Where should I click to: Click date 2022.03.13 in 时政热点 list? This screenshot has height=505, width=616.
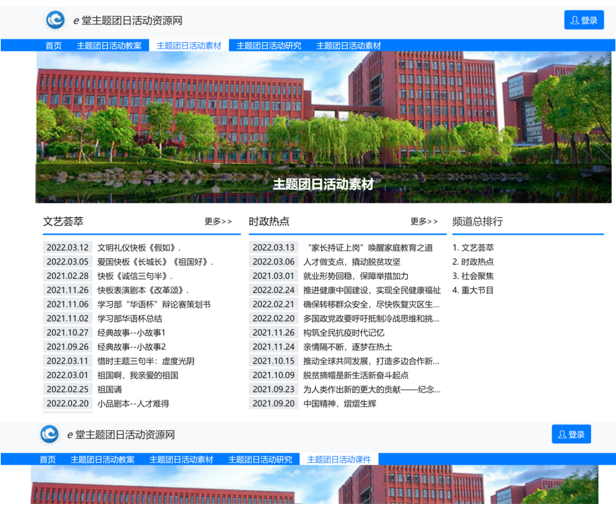tap(273, 248)
